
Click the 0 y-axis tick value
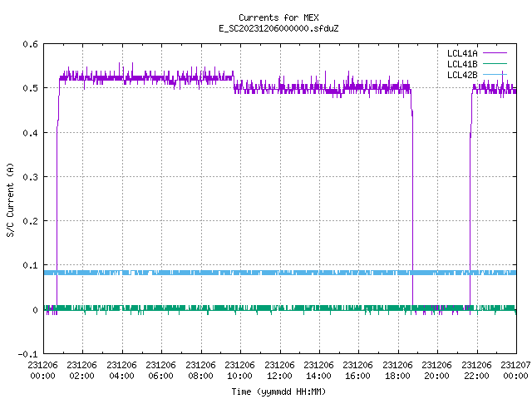pyautogui.click(x=35, y=310)
